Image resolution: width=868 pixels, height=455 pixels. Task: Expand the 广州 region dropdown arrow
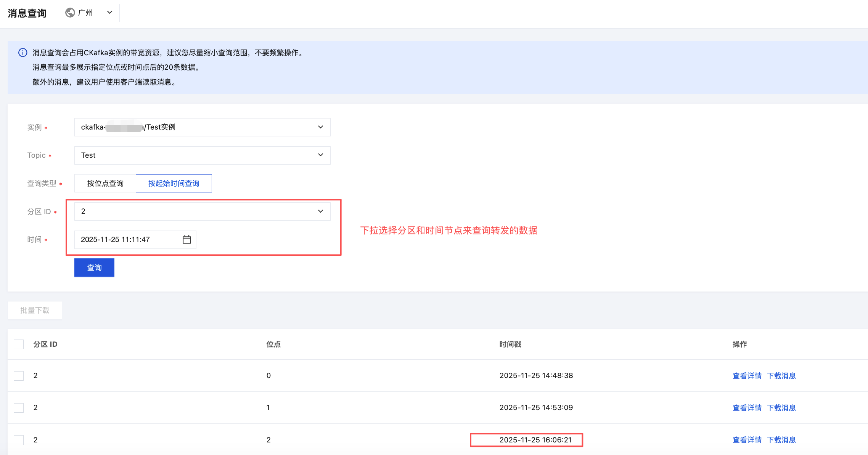[110, 13]
